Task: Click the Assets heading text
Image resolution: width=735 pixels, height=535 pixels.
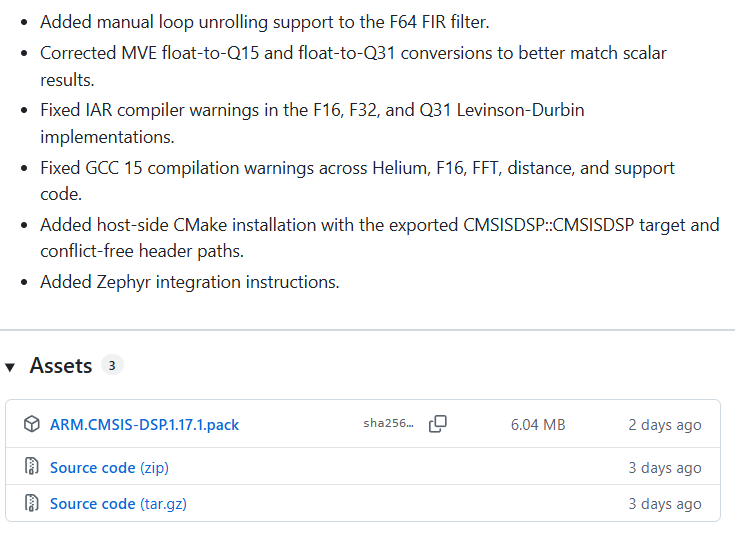Action: pos(61,366)
